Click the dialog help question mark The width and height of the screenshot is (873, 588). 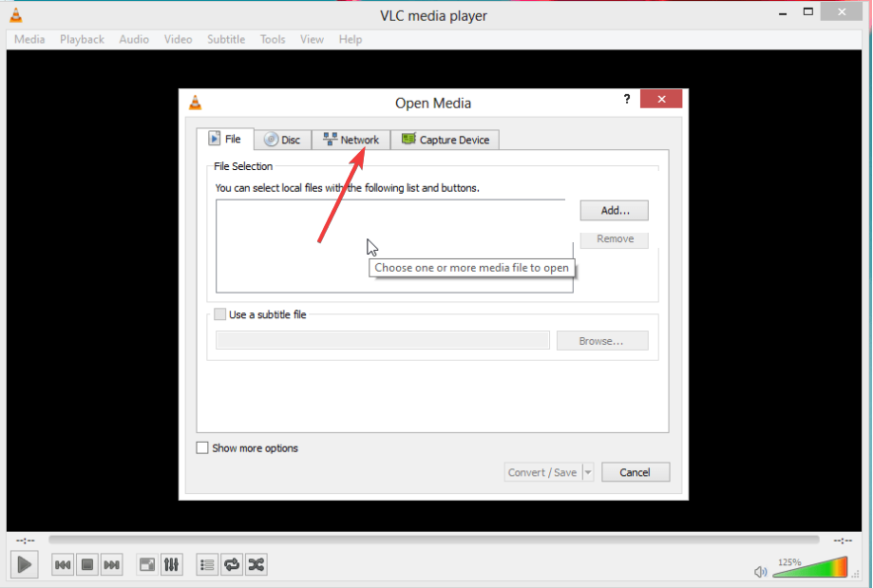[x=627, y=99]
